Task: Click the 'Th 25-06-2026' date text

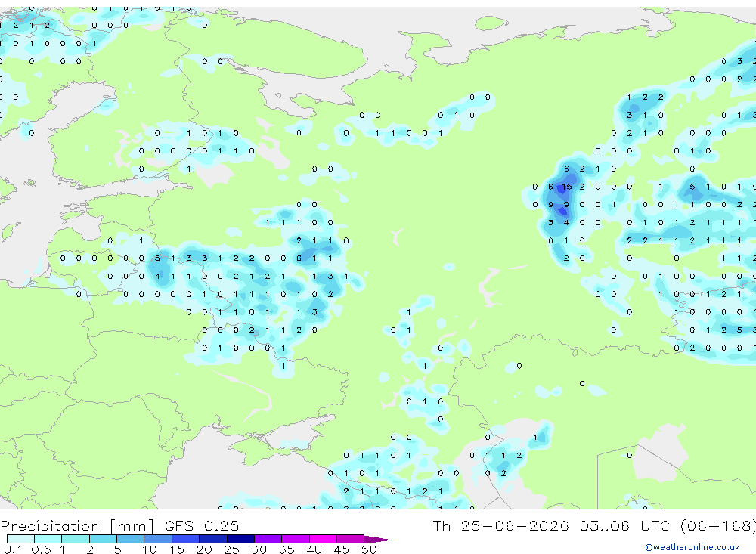Action: pos(501,525)
